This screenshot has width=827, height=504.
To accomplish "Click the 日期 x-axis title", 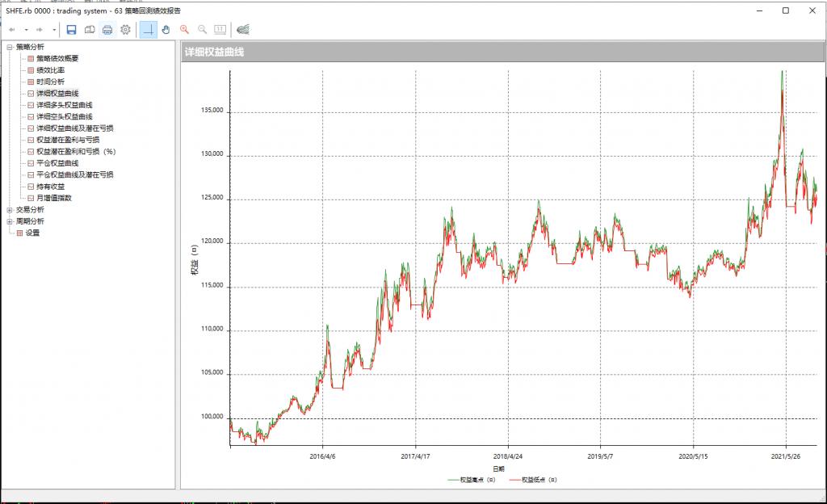I will (499, 468).
